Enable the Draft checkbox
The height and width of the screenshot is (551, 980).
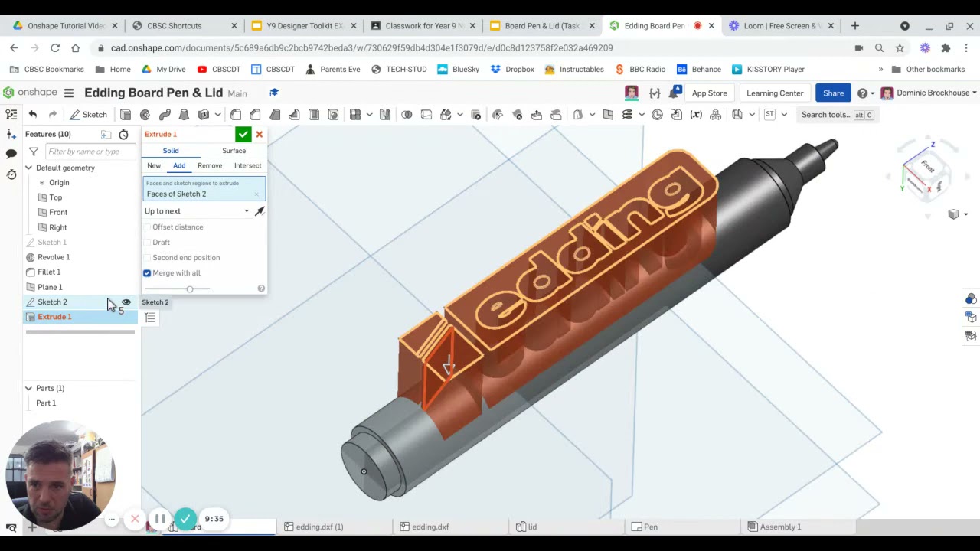tap(147, 243)
